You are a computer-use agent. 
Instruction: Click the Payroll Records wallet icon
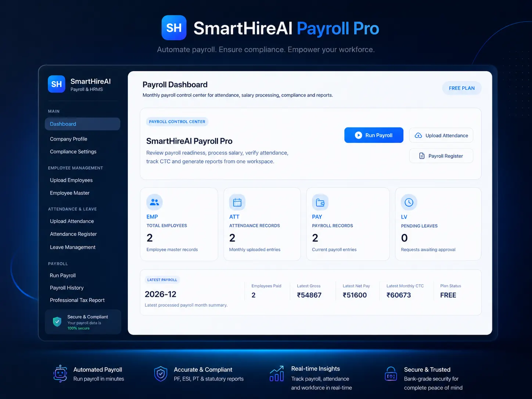320,202
